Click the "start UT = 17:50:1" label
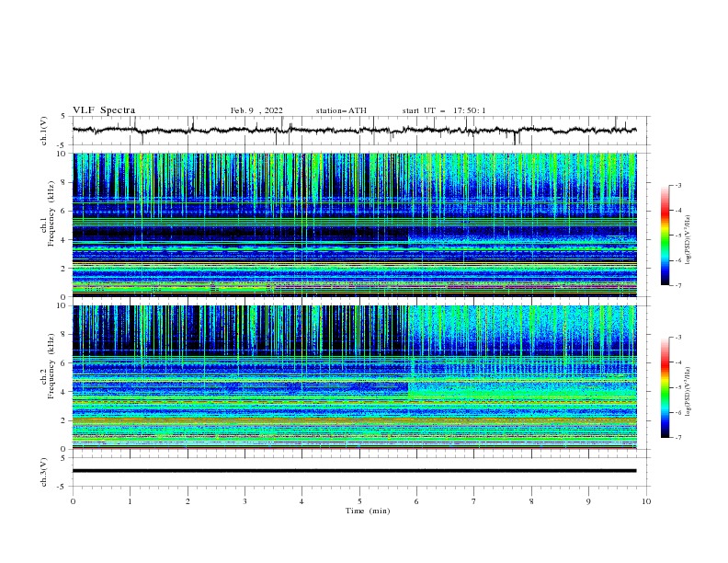The height and width of the screenshot is (563, 728). [444, 110]
